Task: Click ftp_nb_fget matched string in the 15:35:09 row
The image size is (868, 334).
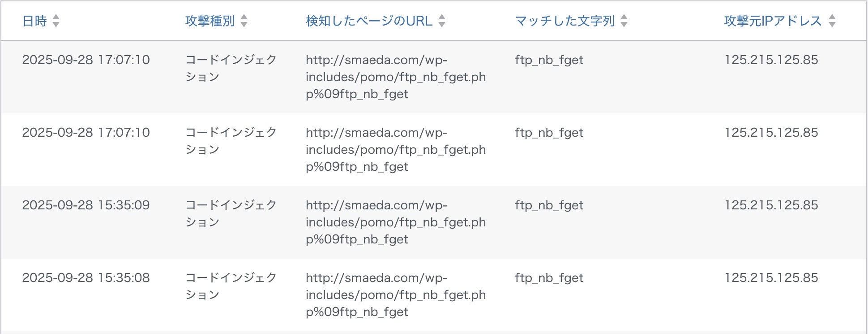Action: (x=549, y=205)
